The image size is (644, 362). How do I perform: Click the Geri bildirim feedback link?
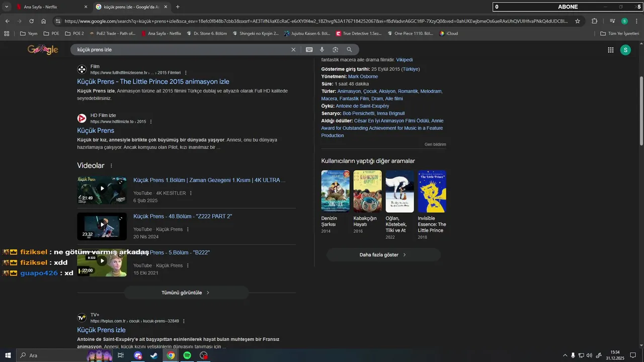[435, 144]
